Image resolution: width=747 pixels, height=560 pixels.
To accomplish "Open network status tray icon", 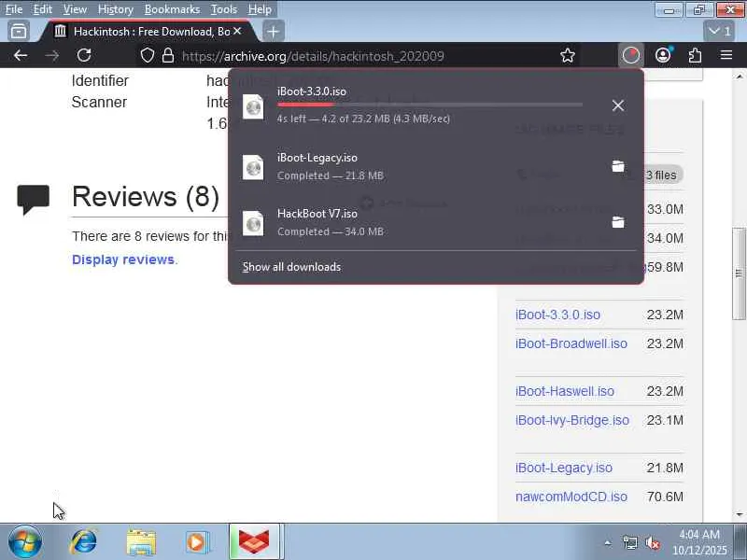I will [x=629, y=543].
